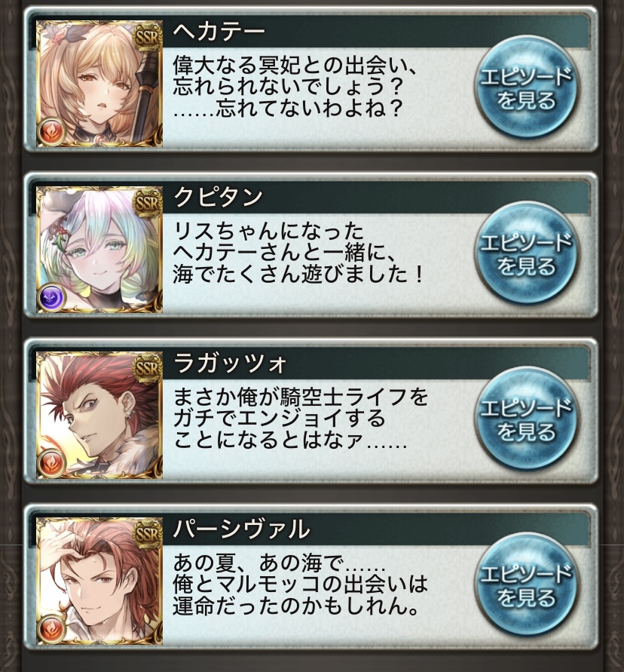This screenshot has height=672, width=624.
Task: Click the fire element icon on パーシヴァル
Action: click(51, 628)
